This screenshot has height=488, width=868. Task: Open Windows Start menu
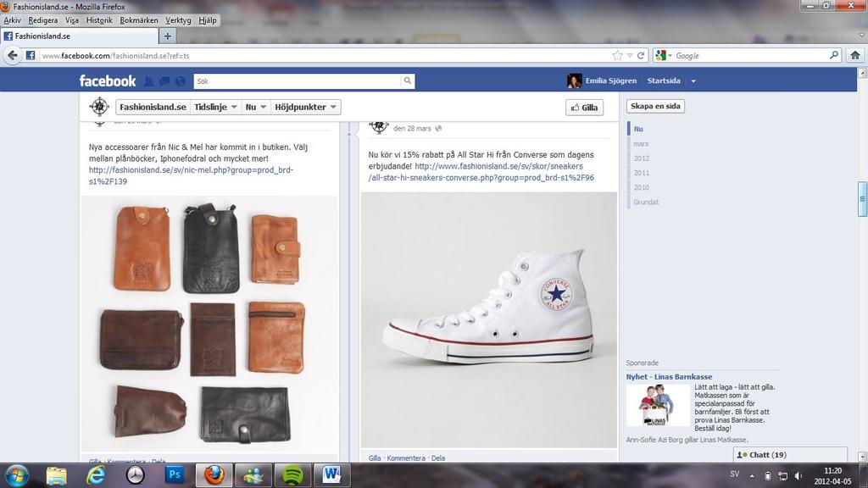point(15,475)
